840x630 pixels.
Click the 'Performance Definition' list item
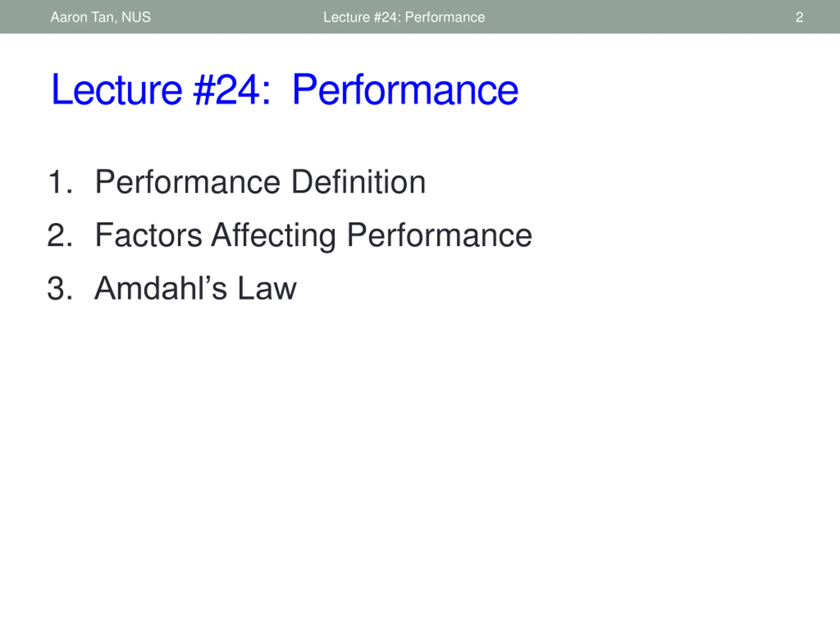[x=260, y=182]
